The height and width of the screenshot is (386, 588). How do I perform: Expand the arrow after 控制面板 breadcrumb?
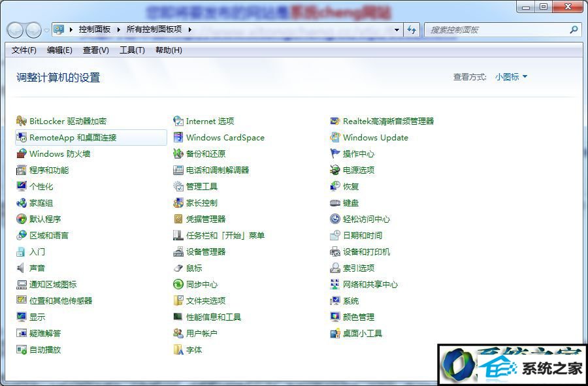click(x=118, y=29)
